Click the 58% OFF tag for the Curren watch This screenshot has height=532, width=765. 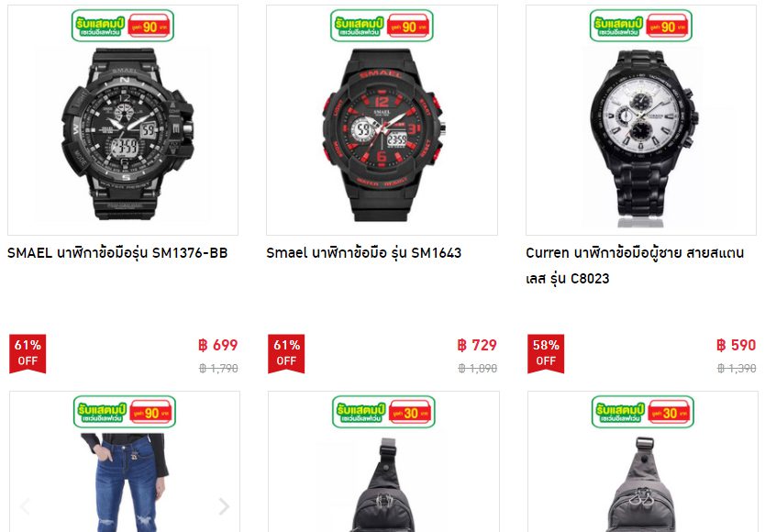[x=546, y=354]
